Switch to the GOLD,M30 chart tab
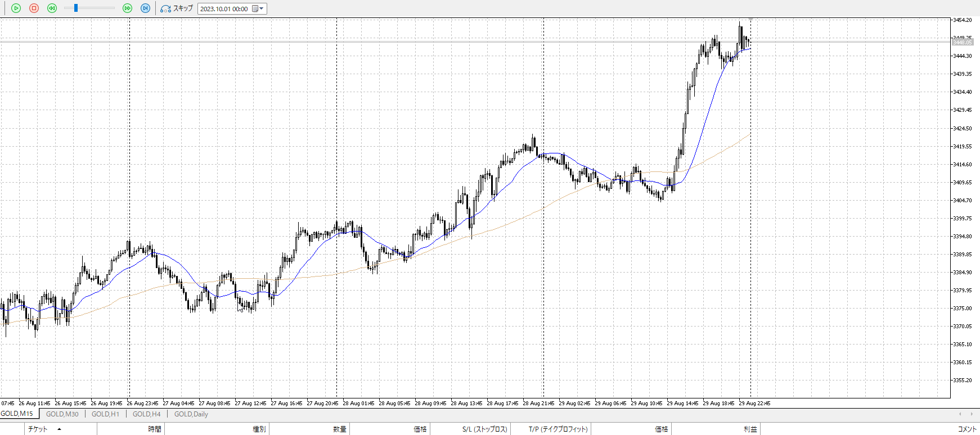 pyautogui.click(x=62, y=414)
